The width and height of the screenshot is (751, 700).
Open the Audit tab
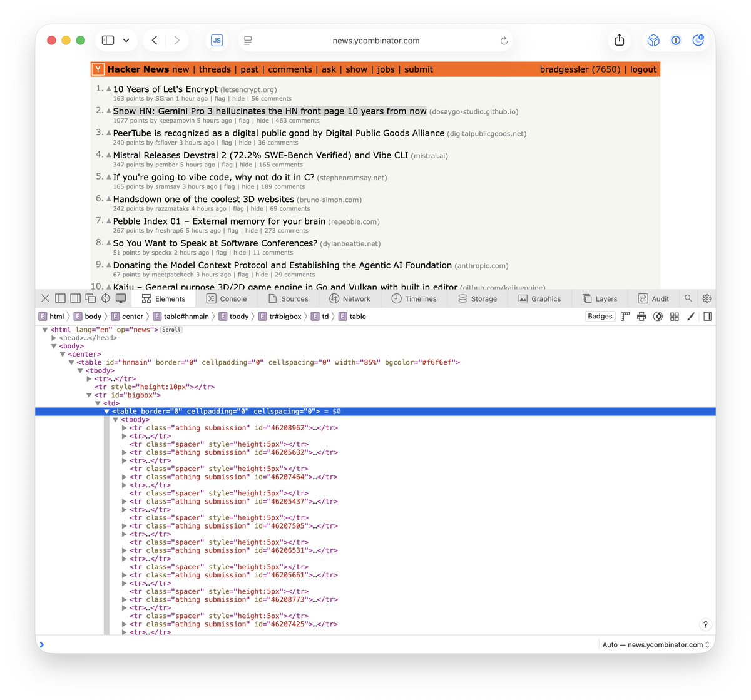pyautogui.click(x=653, y=299)
